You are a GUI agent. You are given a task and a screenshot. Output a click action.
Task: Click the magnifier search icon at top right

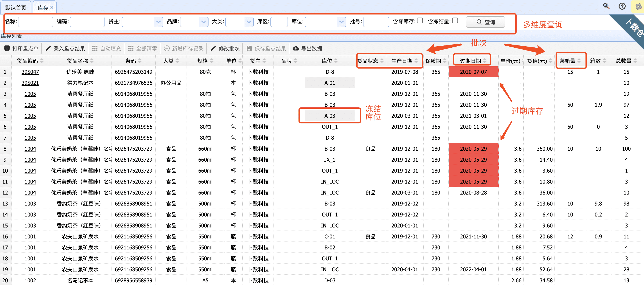[x=606, y=6]
